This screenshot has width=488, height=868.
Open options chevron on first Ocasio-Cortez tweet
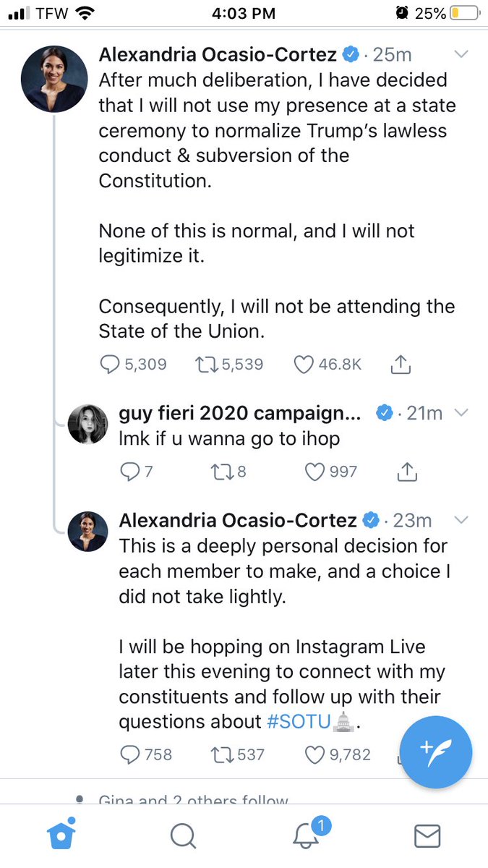coord(461,54)
